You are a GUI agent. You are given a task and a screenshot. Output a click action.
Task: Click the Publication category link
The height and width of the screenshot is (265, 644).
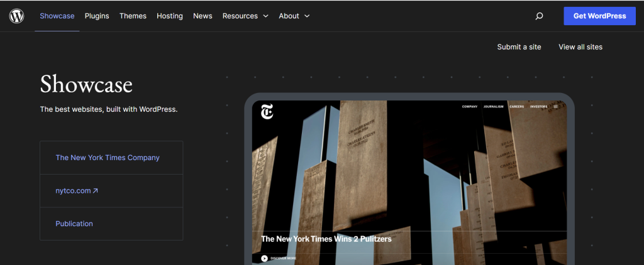pos(74,224)
